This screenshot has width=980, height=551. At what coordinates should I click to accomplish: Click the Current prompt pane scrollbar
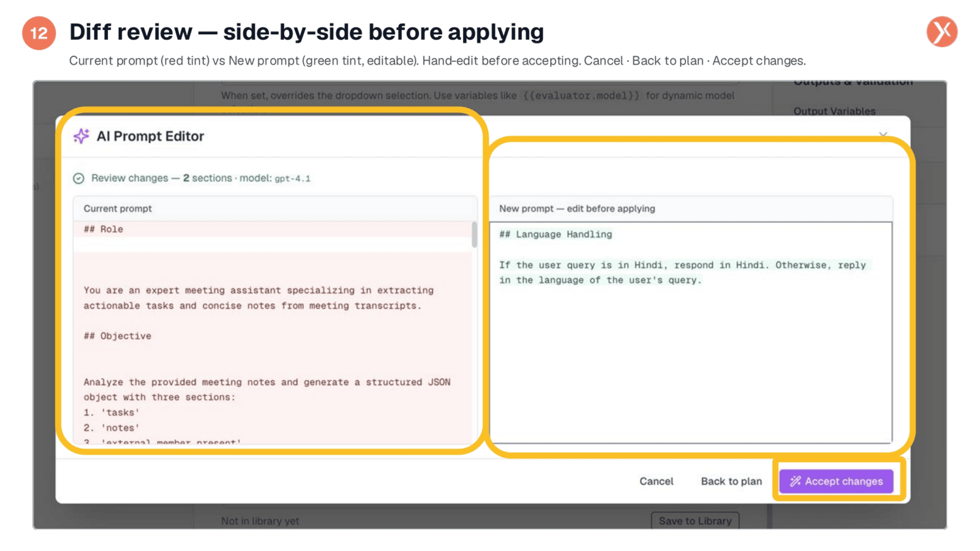tap(474, 234)
